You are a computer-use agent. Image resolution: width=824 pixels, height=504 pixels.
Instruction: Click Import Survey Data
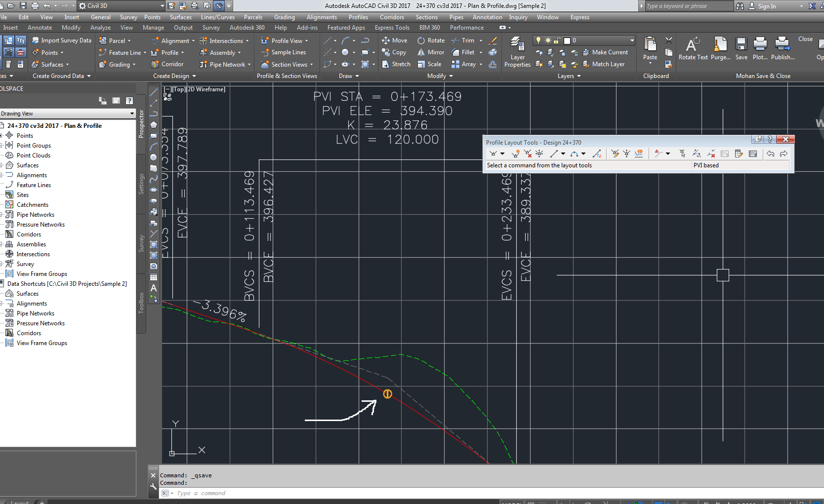point(61,40)
